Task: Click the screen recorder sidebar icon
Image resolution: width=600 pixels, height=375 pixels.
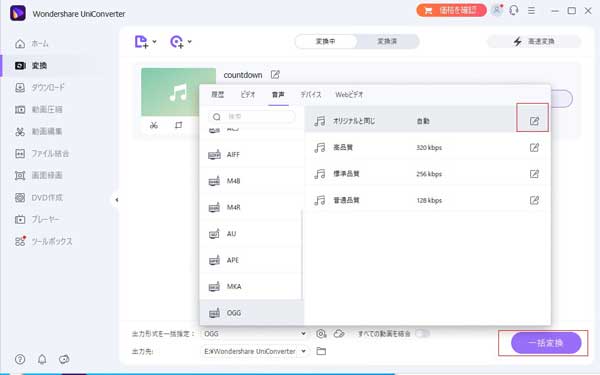Action: 20,176
